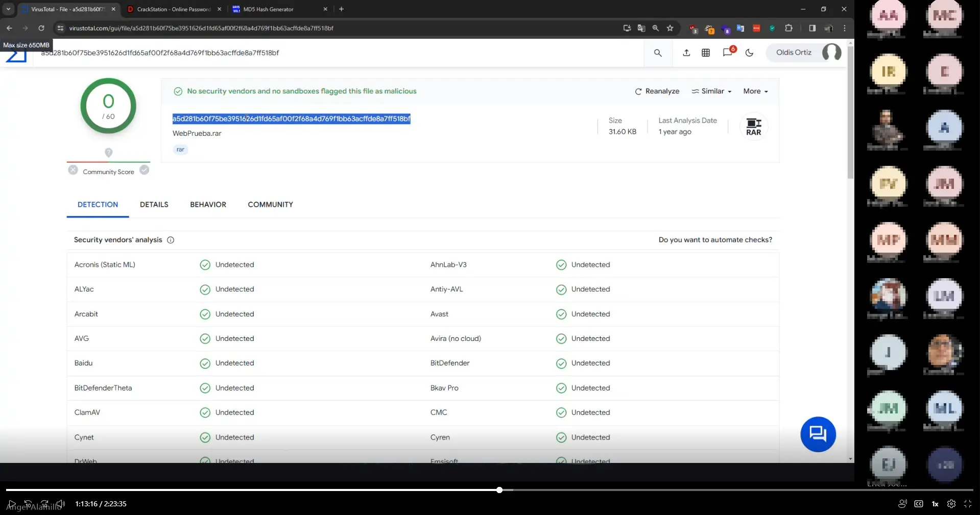The width and height of the screenshot is (980, 515).
Task: Toggle dark mode with the moon icon
Action: (x=749, y=53)
